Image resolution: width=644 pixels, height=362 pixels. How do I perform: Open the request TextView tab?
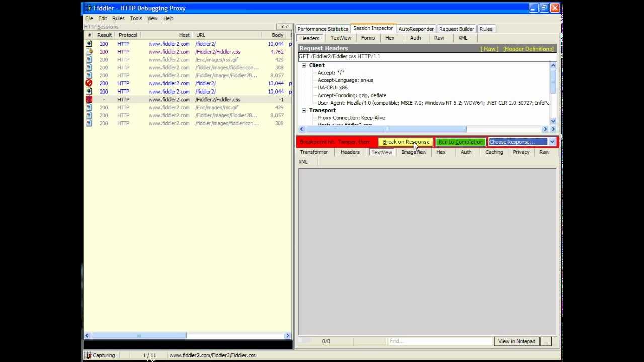(x=341, y=38)
